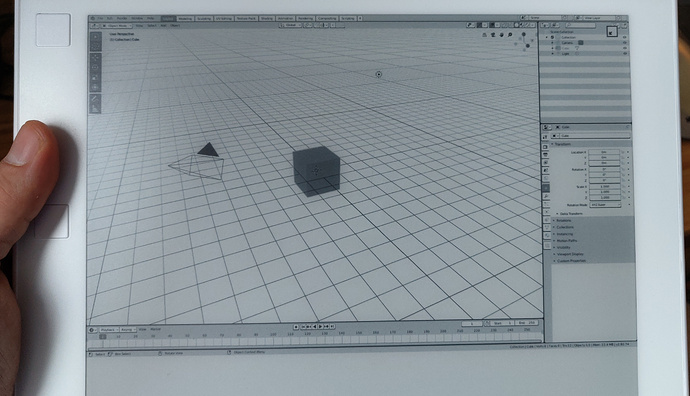The height and width of the screenshot is (396, 690).
Task: Switch to the Animation workspace tab
Action: [285, 18]
